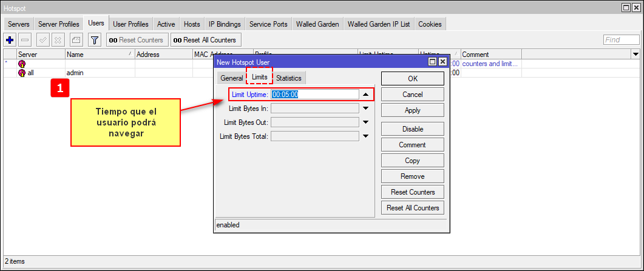The width and height of the screenshot is (644, 271).
Task: Switch to the General tab in dialog
Action: [x=231, y=78]
